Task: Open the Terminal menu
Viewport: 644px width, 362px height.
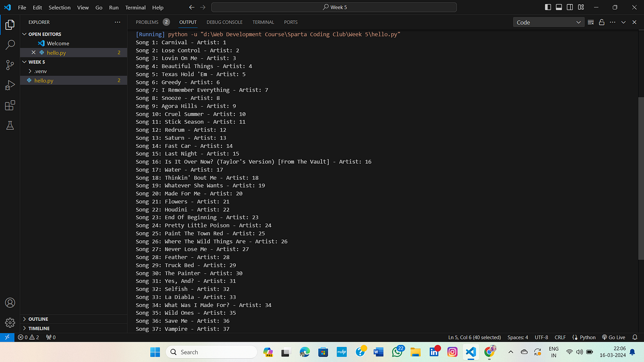Action: click(135, 7)
